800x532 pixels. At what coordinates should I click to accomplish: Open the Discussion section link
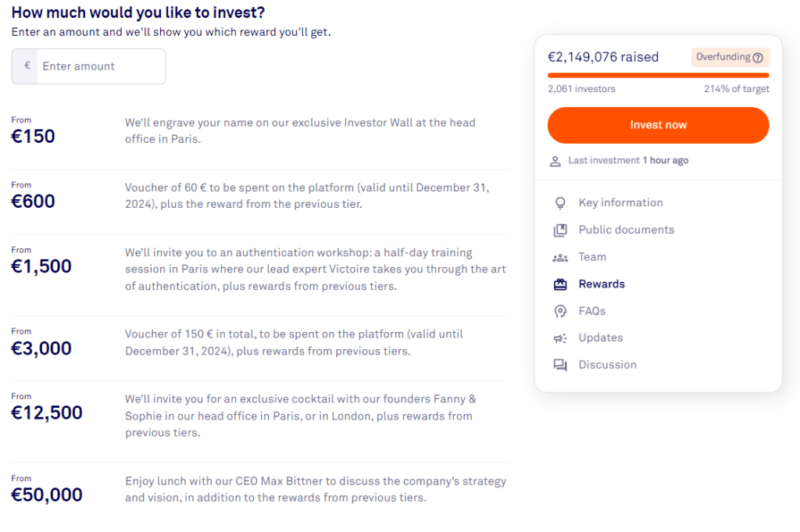point(607,365)
